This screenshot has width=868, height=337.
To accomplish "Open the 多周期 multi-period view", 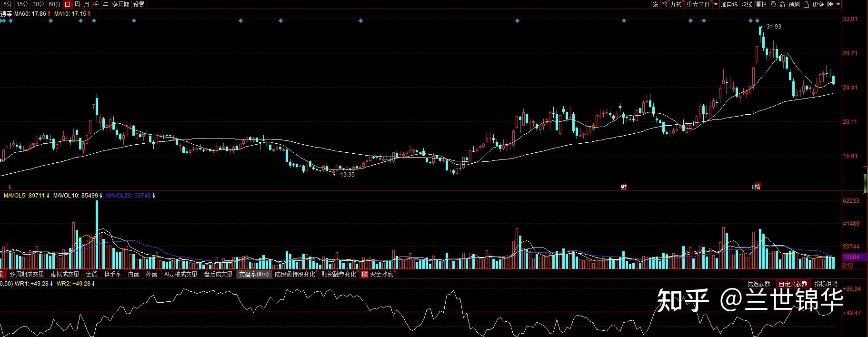I will (x=121, y=4).
